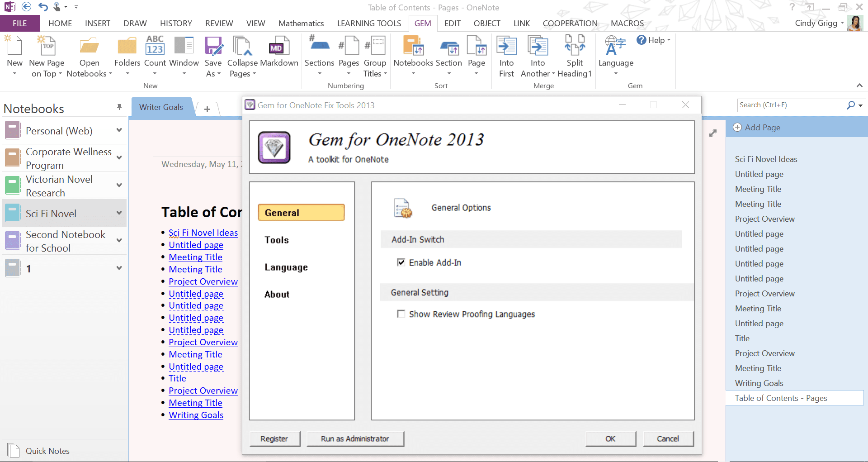Click the Register button
The width and height of the screenshot is (868, 462).
(274, 439)
